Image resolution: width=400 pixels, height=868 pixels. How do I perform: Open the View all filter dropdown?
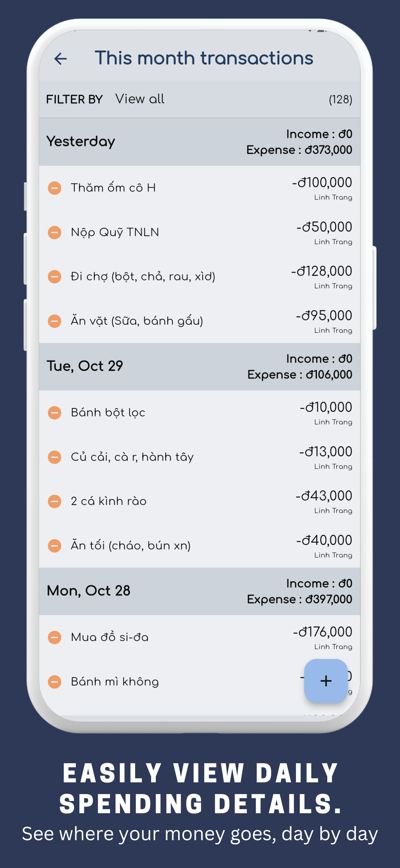pyautogui.click(x=140, y=99)
